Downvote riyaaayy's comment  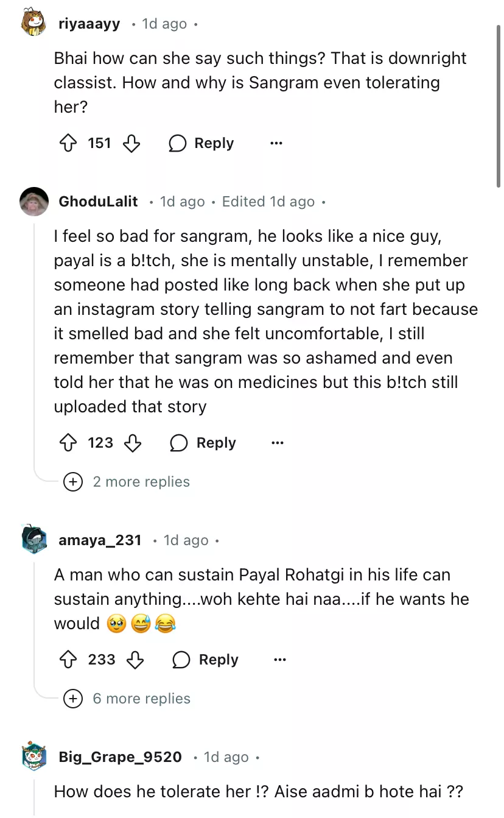[x=131, y=144]
